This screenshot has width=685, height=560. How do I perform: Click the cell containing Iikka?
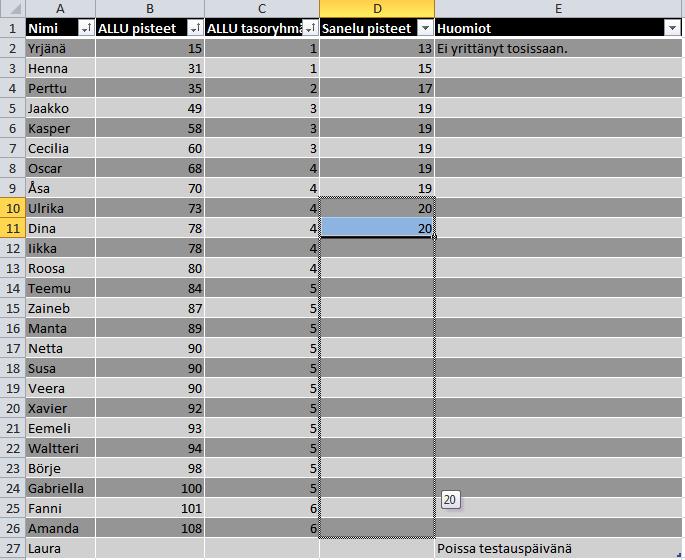tap(60, 249)
